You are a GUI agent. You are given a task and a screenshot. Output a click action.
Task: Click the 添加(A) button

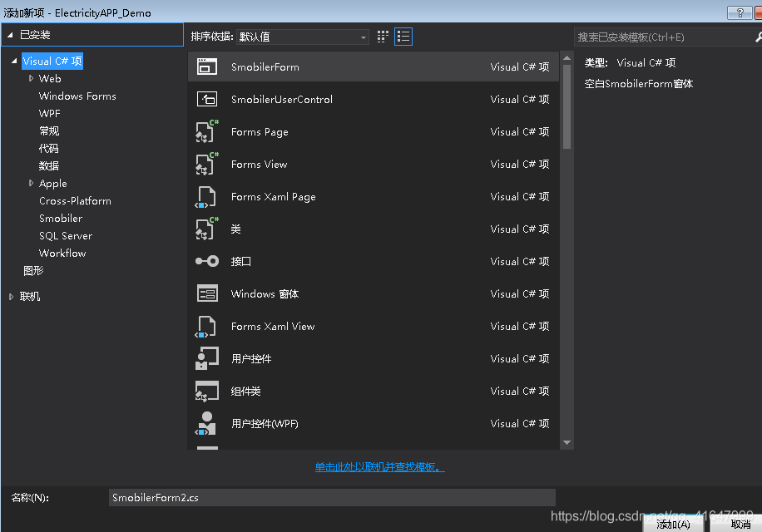(x=673, y=524)
